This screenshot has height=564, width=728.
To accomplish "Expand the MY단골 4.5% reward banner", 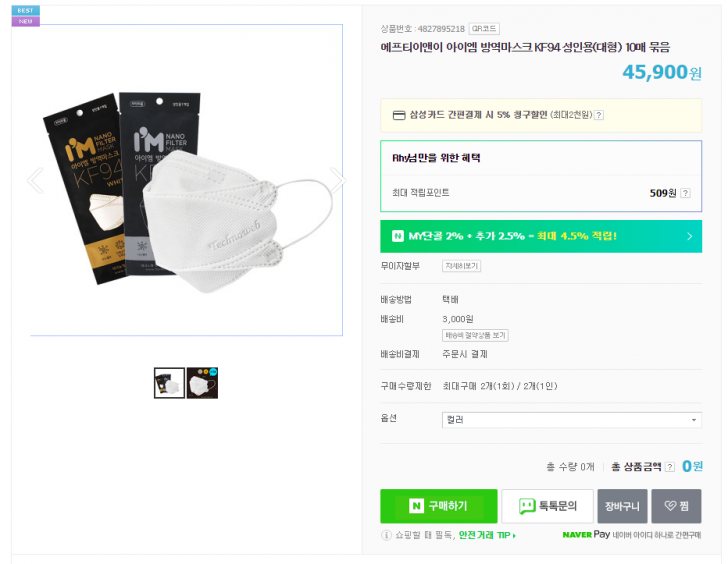I will point(541,236).
